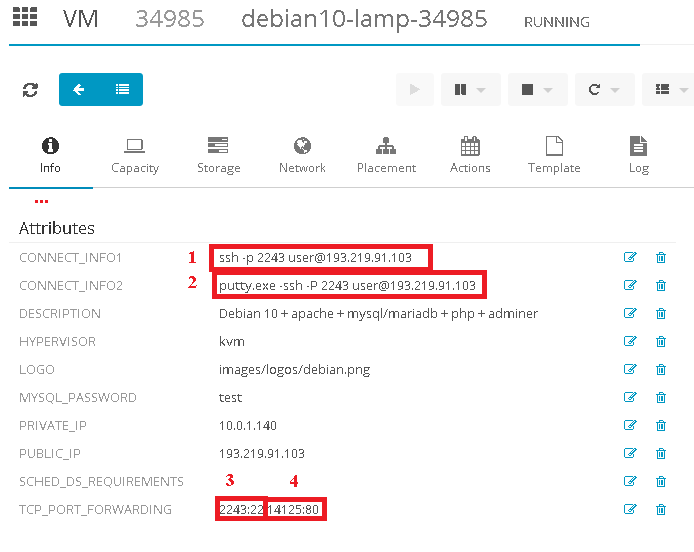Switch to the Storage tab

(218, 155)
